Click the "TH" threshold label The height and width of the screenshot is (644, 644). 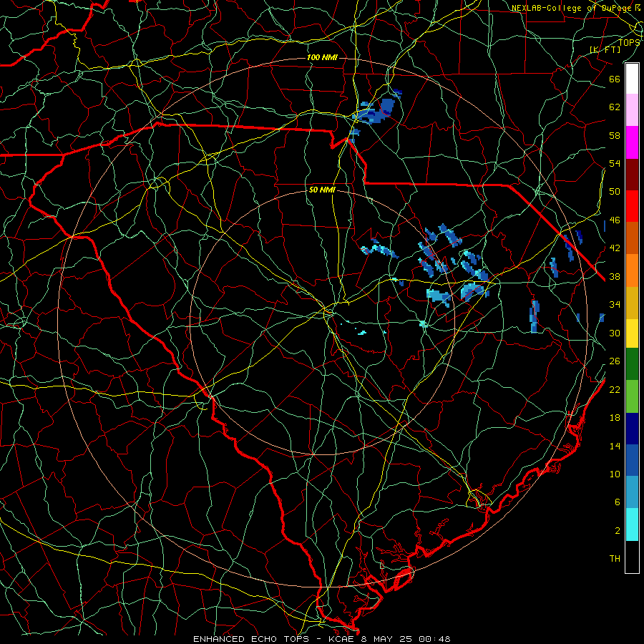point(615,559)
